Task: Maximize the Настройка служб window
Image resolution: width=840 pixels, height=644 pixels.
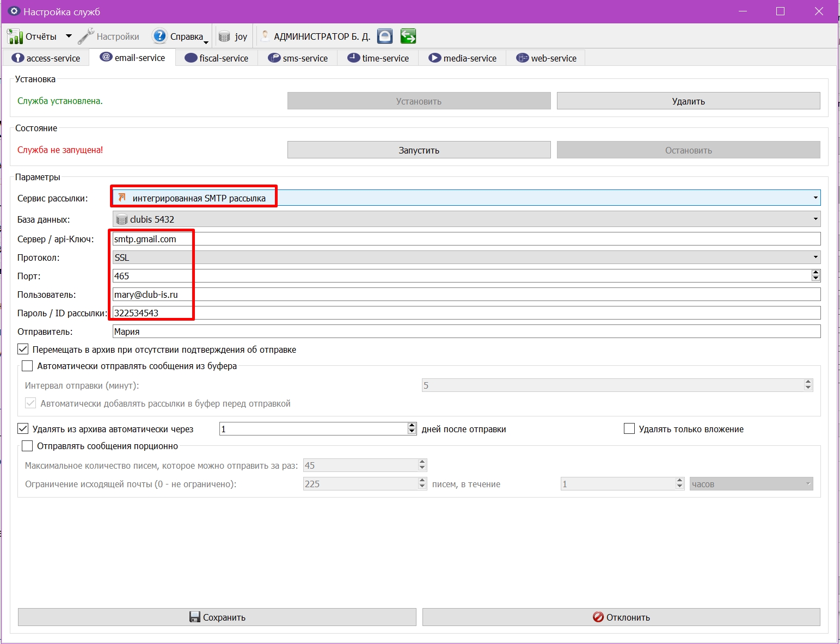Action: point(780,11)
